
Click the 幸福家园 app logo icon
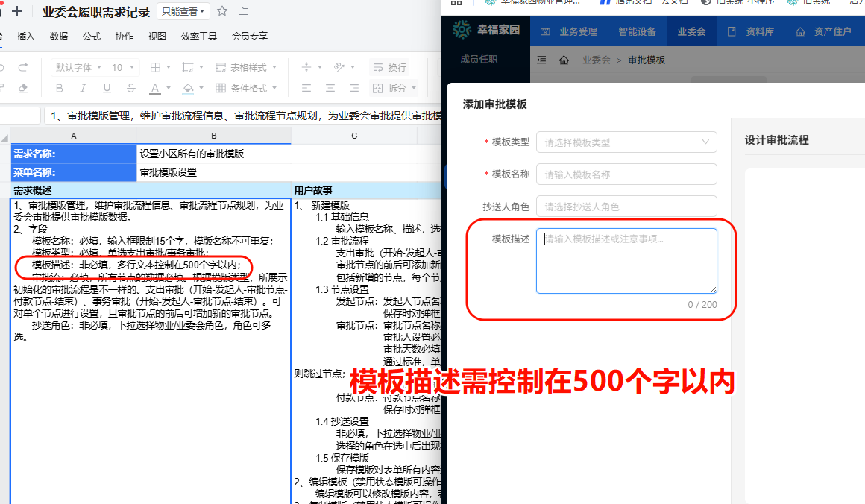click(462, 30)
